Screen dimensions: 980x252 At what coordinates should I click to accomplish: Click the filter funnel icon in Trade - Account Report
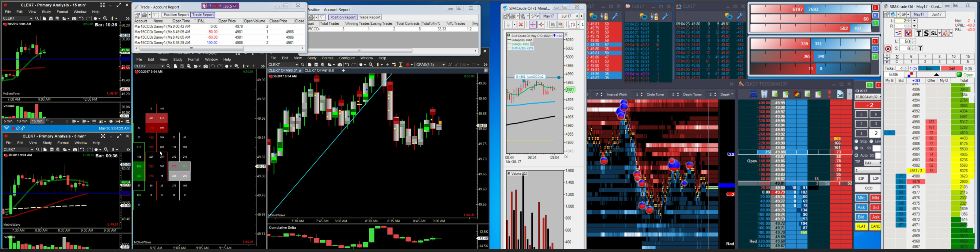155,15
